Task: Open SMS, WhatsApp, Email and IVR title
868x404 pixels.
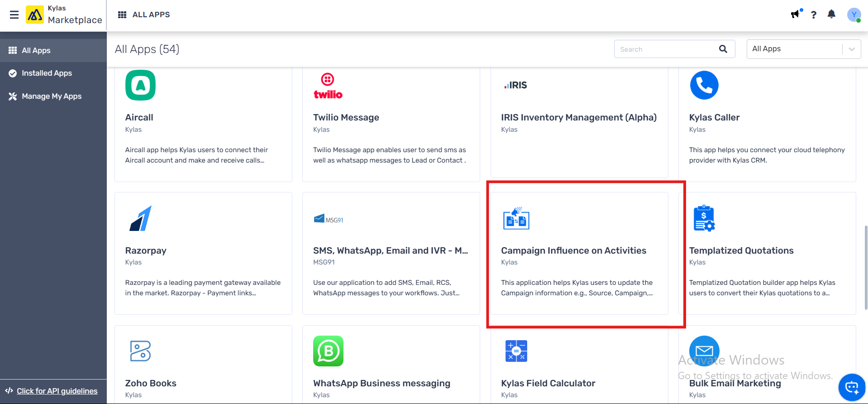Action: click(x=391, y=250)
